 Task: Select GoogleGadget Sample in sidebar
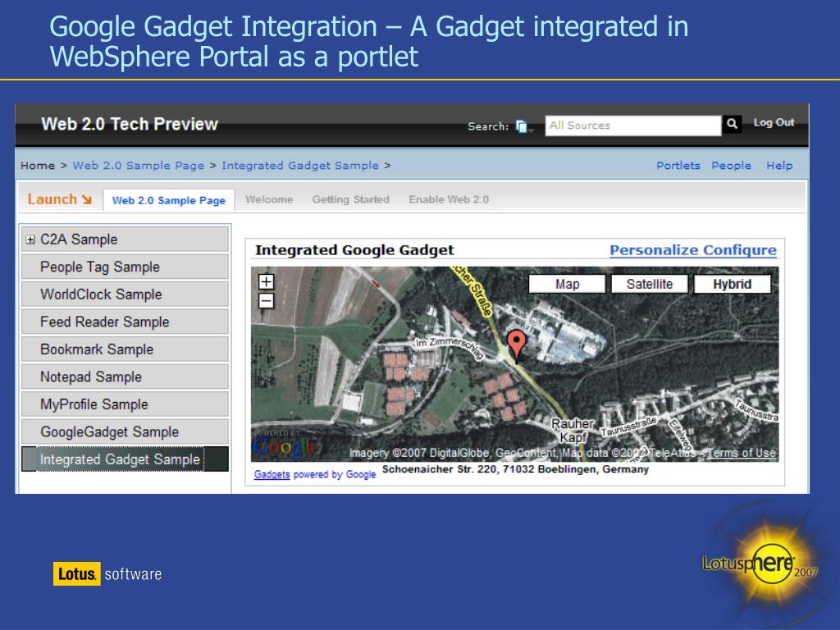[x=125, y=431]
